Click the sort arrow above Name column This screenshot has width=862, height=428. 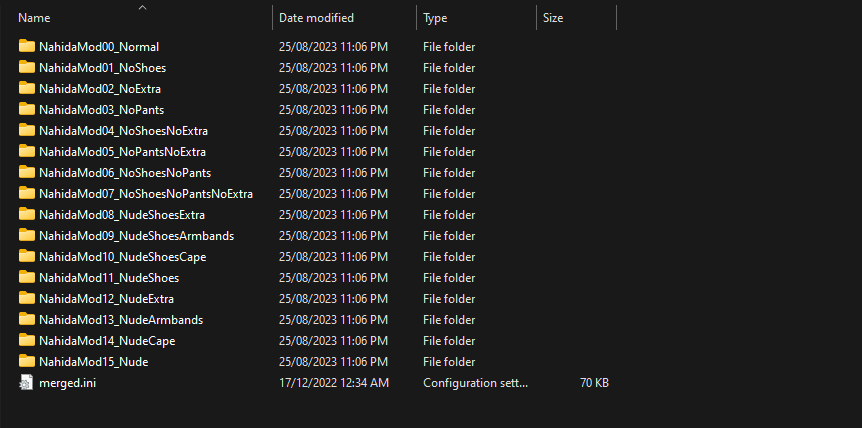pos(142,8)
